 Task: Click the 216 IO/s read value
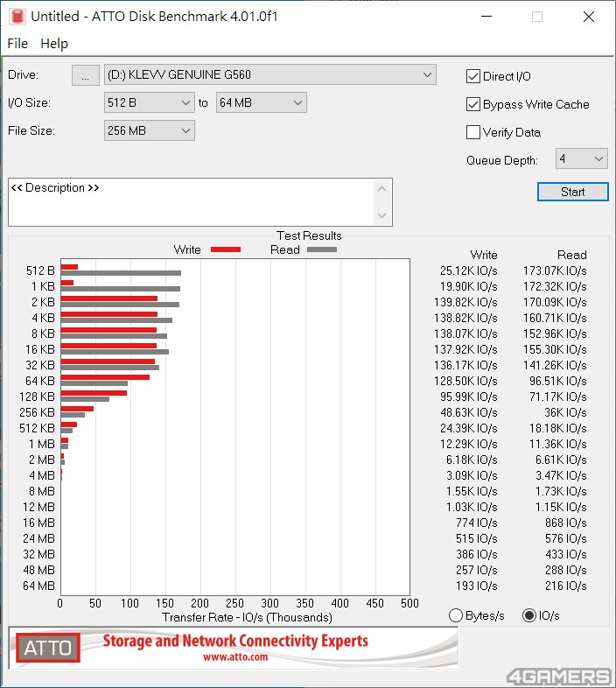pyautogui.click(x=565, y=586)
